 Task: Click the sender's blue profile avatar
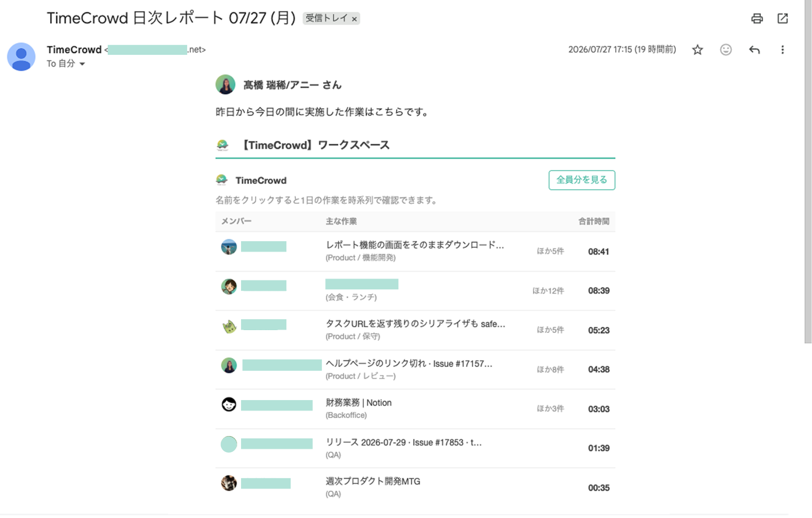tap(21, 57)
